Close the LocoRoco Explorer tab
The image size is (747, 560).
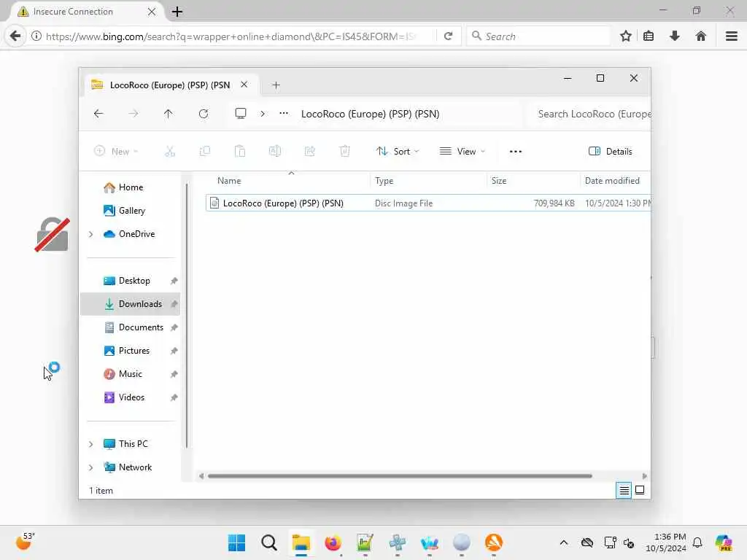pos(244,85)
